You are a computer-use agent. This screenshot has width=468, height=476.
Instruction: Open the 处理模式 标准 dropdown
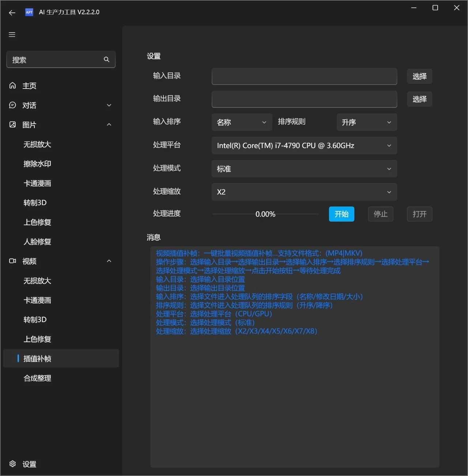(304, 169)
